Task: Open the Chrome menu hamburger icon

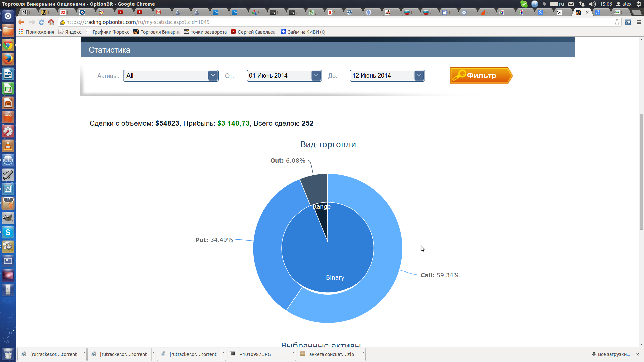Action: pos(639,22)
